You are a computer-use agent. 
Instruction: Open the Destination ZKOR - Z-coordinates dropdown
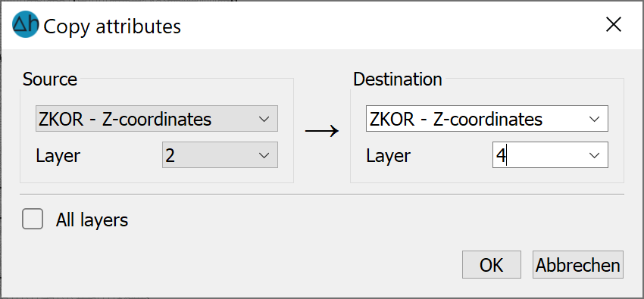[487, 119]
